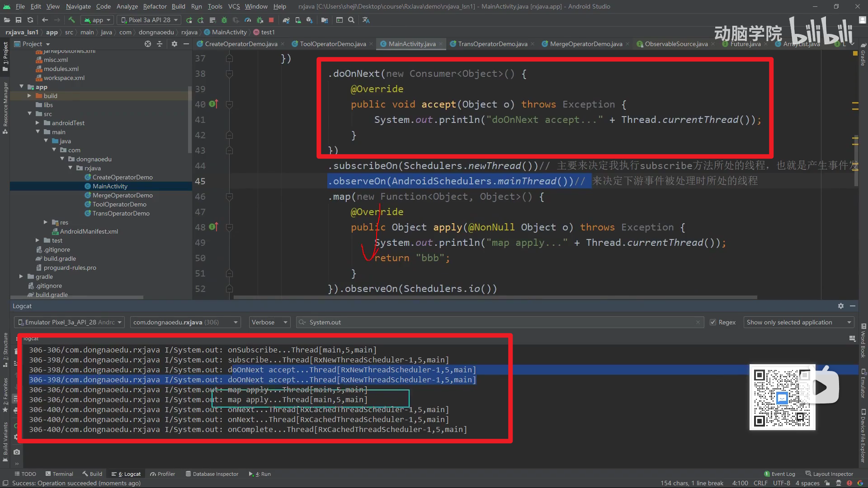Open the Refactor menu
The height and width of the screenshot is (488, 868).
[155, 6]
